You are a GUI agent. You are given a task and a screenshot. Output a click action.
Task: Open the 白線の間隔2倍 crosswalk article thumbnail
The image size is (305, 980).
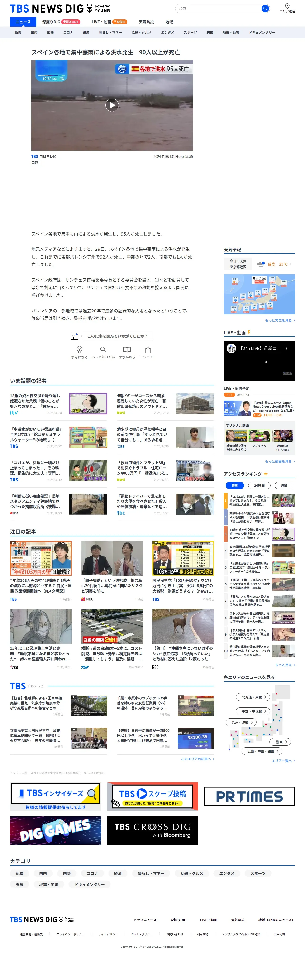[x=112, y=626]
